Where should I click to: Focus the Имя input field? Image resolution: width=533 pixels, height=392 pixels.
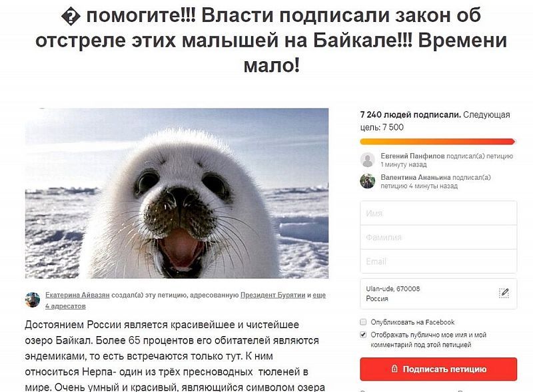point(438,214)
